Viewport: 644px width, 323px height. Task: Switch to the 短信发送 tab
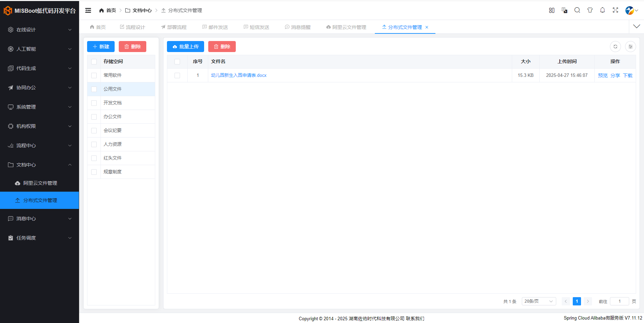coord(256,27)
